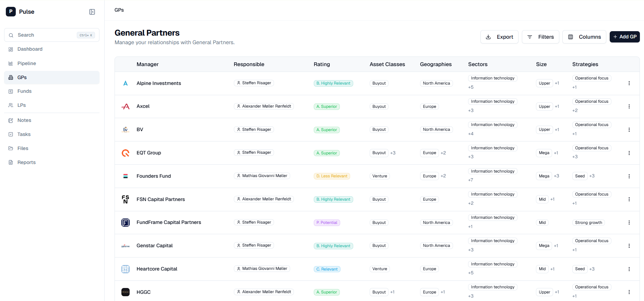Click the BV logo icon
This screenshot has height=301, width=644.
pyautogui.click(x=126, y=129)
